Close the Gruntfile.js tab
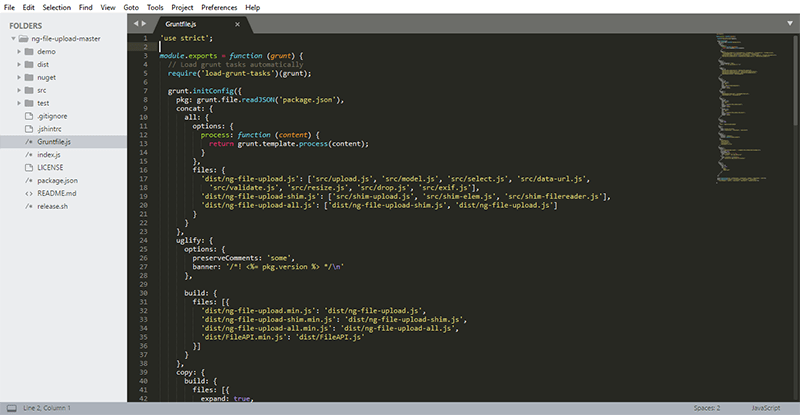Viewport: 800px width, 415px height. [237, 24]
